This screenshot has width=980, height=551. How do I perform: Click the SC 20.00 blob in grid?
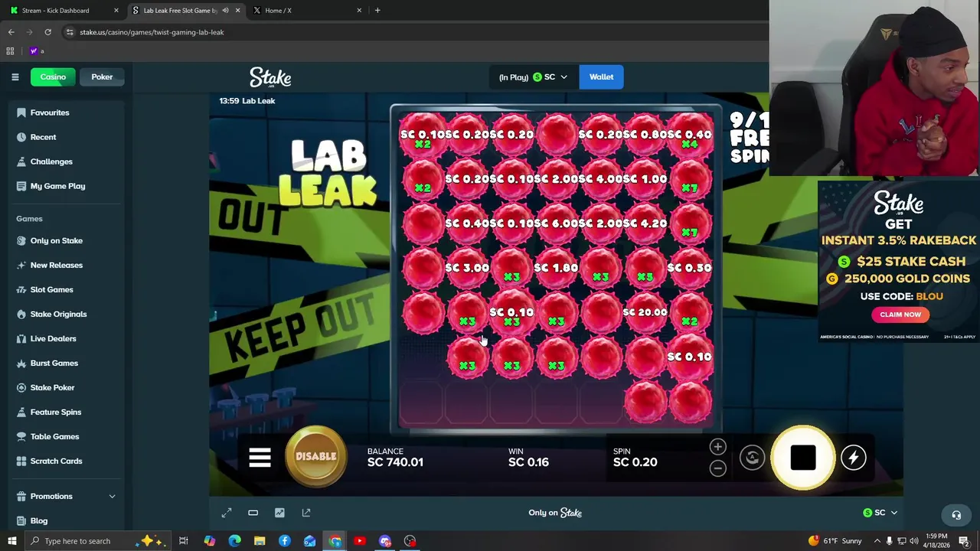point(645,312)
